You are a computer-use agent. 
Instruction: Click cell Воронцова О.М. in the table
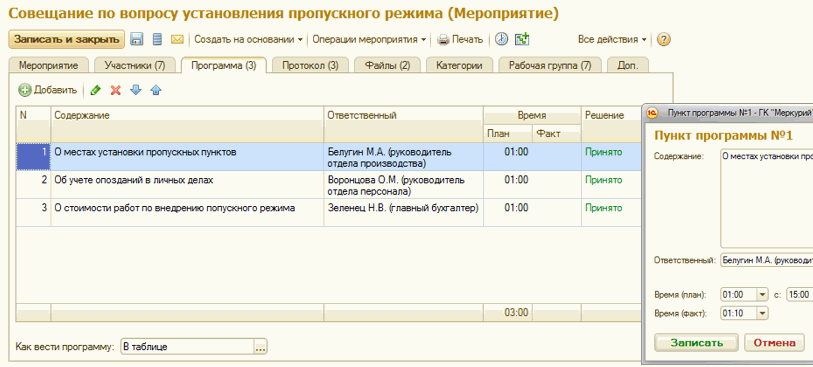click(x=404, y=186)
